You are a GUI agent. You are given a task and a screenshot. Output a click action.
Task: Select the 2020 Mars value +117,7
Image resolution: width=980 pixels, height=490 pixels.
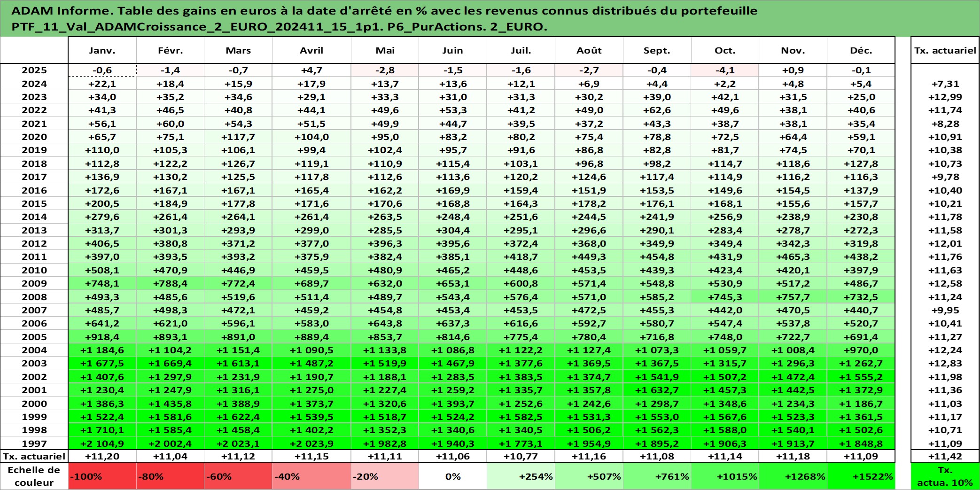[238, 137]
